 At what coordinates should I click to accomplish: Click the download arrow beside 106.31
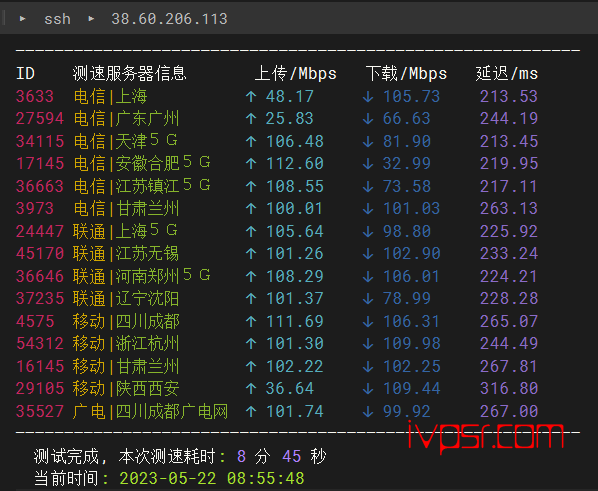click(x=368, y=321)
